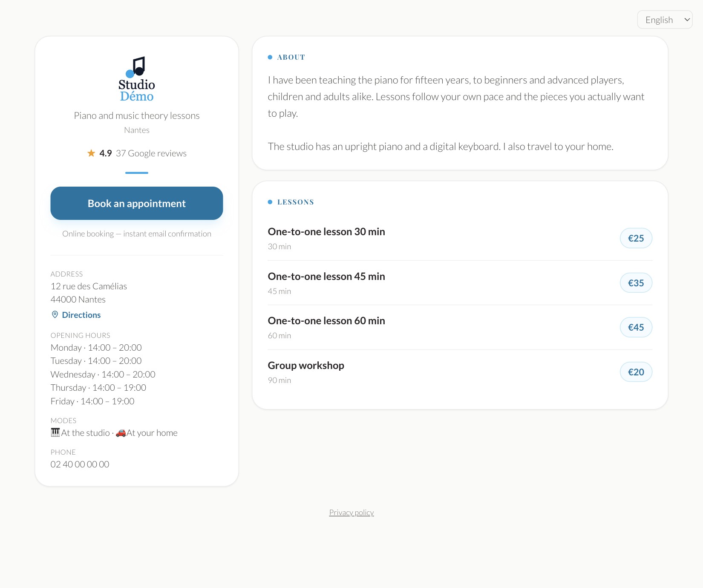Click the piano keyboard emoji icon

point(55,432)
